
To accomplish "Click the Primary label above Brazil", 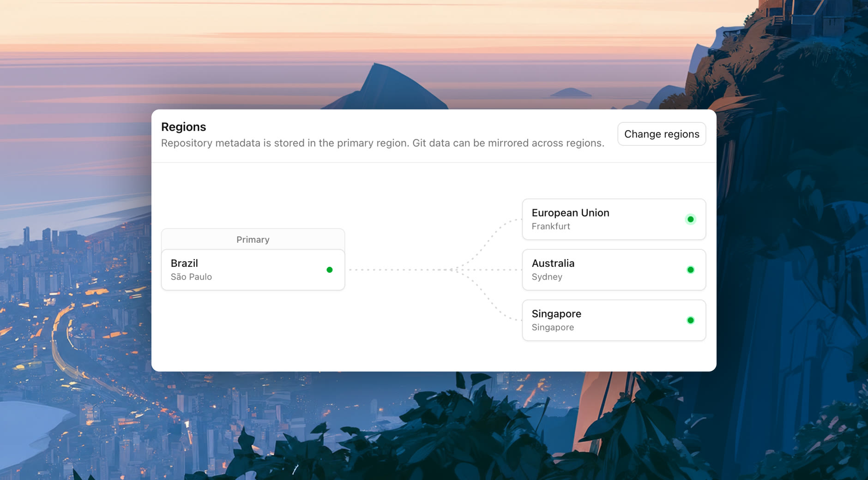I will [253, 240].
